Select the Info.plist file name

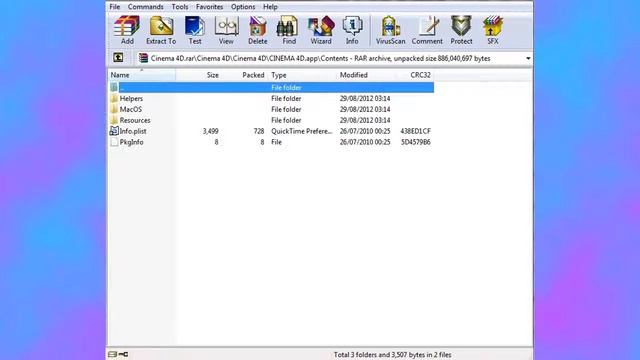pos(133,131)
